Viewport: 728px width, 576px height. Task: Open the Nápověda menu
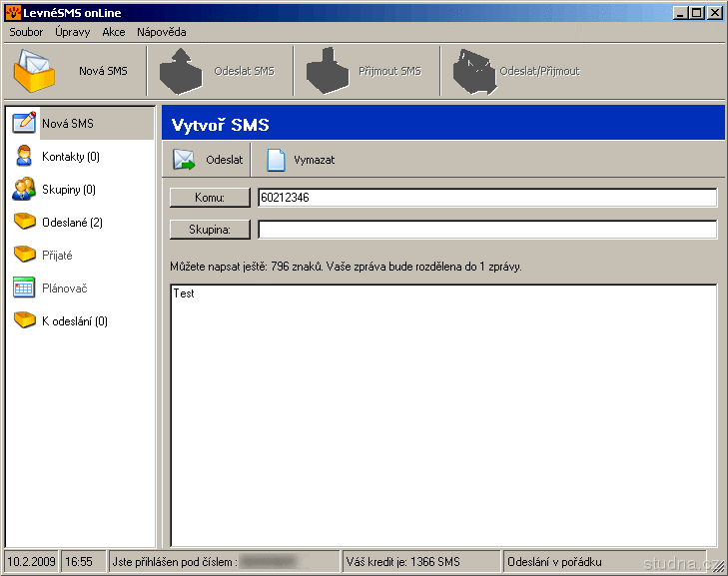[162, 32]
